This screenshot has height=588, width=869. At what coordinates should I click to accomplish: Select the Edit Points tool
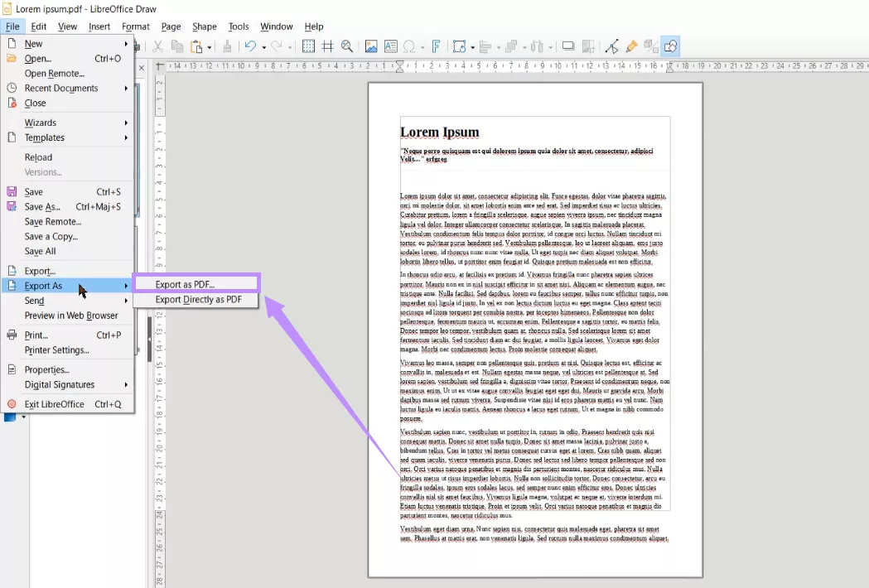pos(611,46)
